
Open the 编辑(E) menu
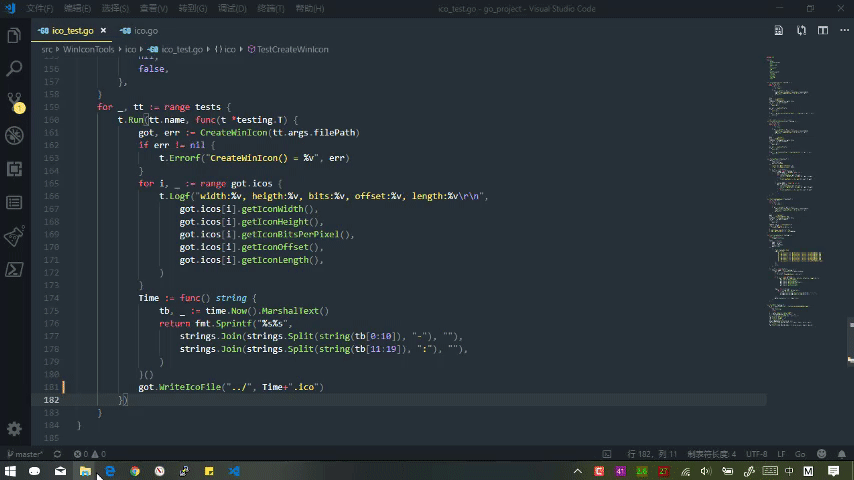pos(77,9)
